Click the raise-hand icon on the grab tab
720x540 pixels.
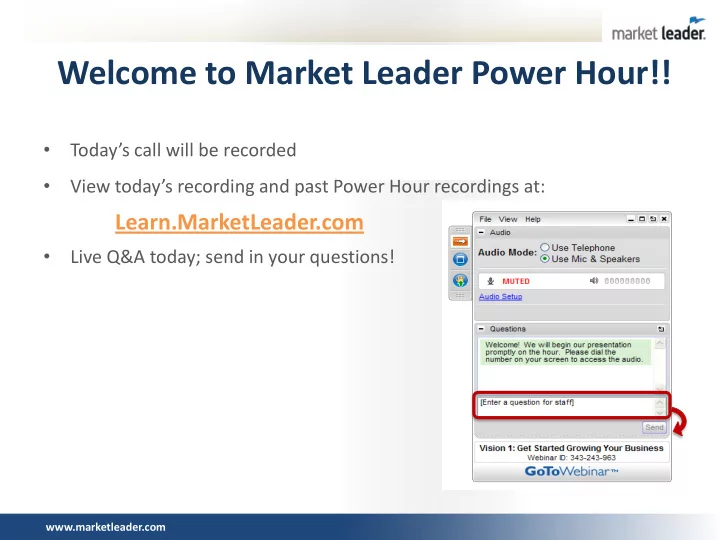(x=460, y=280)
